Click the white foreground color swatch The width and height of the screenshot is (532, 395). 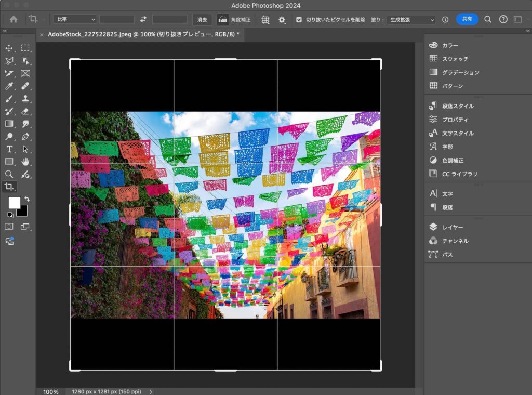[14, 203]
